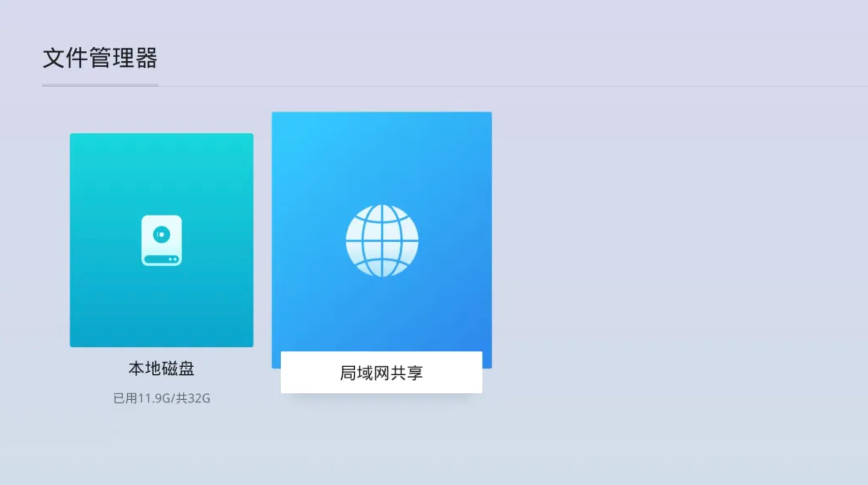Click top of the globe icon

point(382,209)
